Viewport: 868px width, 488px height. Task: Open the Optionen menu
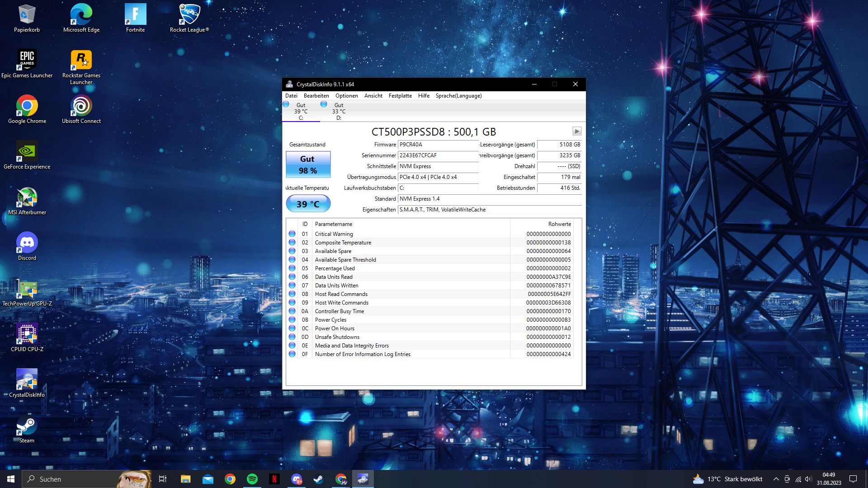pyautogui.click(x=346, y=96)
